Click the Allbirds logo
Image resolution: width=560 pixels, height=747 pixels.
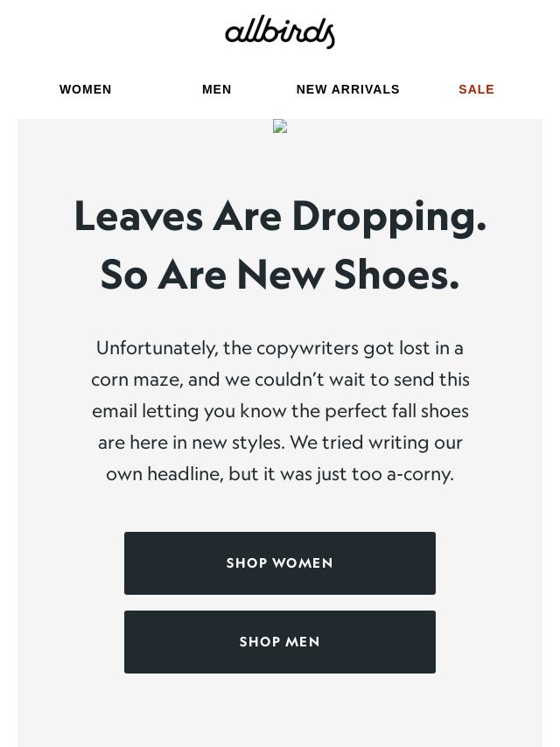pos(280,31)
